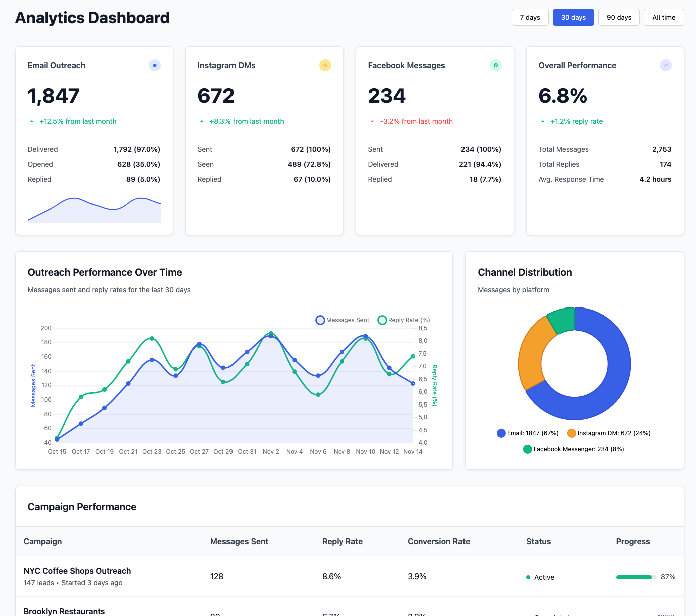Click the 1,847 Email Outreach total
The width and height of the screenshot is (696, 616).
(x=54, y=96)
